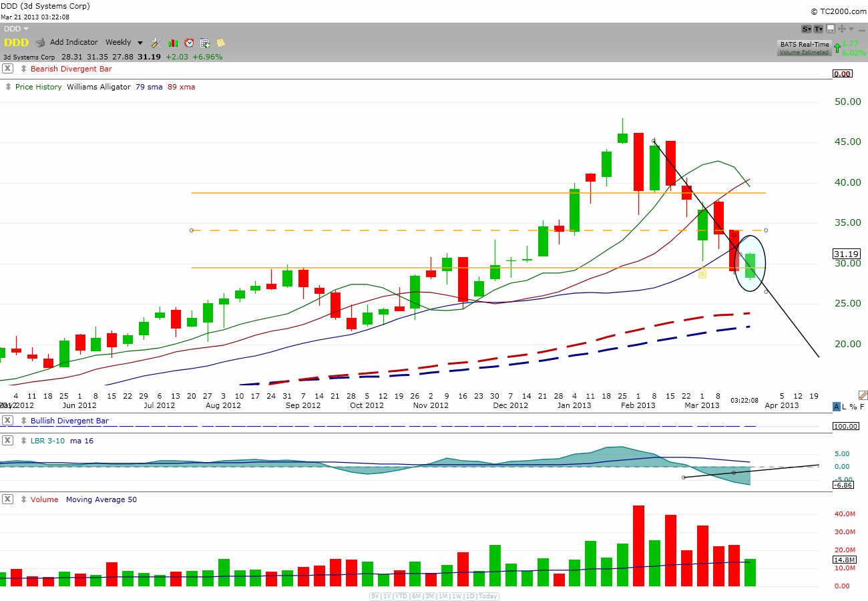Viewport: 868px width, 601px height.
Task: Click the minimize dash in chart header
Action: pyautogui.click(x=861, y=30)
